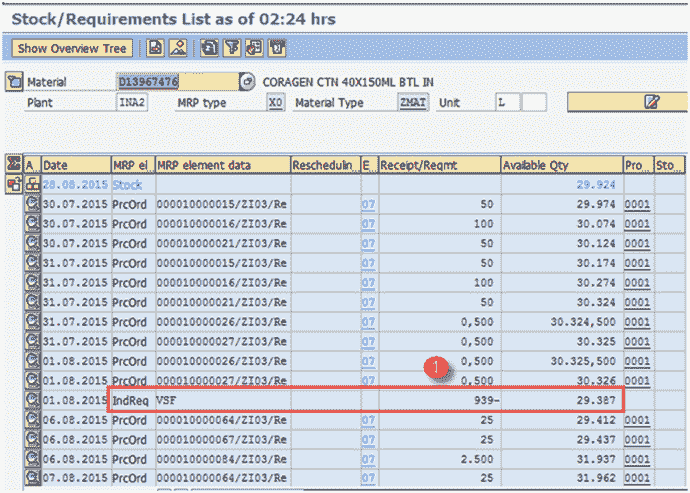Open the search help button next to Material field
This screenshot has height=493, width=690.
coord(247,82)
